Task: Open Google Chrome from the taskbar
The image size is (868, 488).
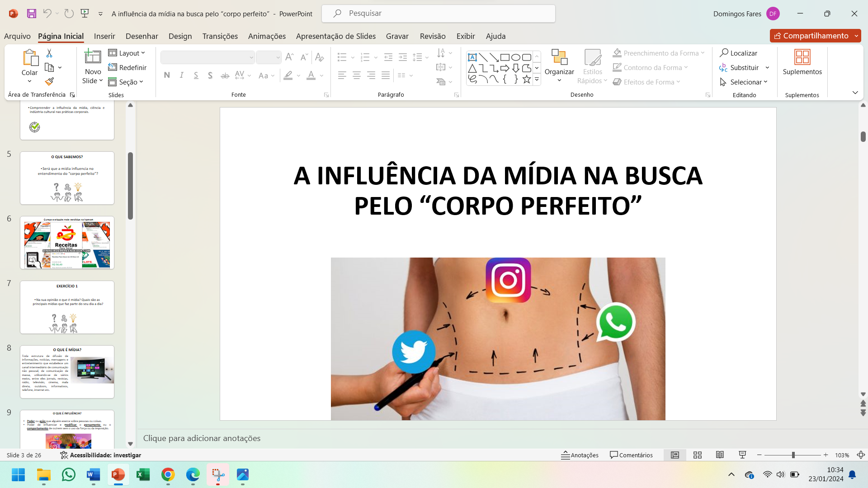Action: [x=168, y=474]
